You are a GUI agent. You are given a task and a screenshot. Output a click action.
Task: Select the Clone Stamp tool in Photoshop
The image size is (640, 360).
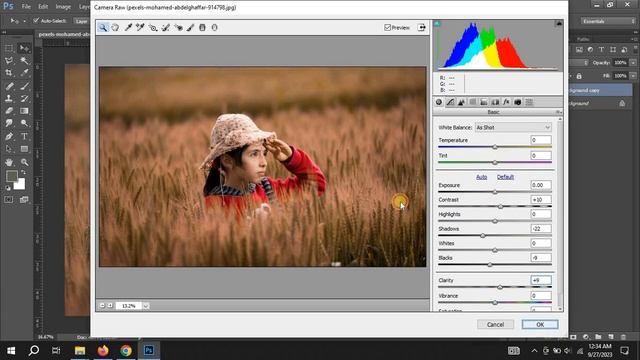coord(9,98)
